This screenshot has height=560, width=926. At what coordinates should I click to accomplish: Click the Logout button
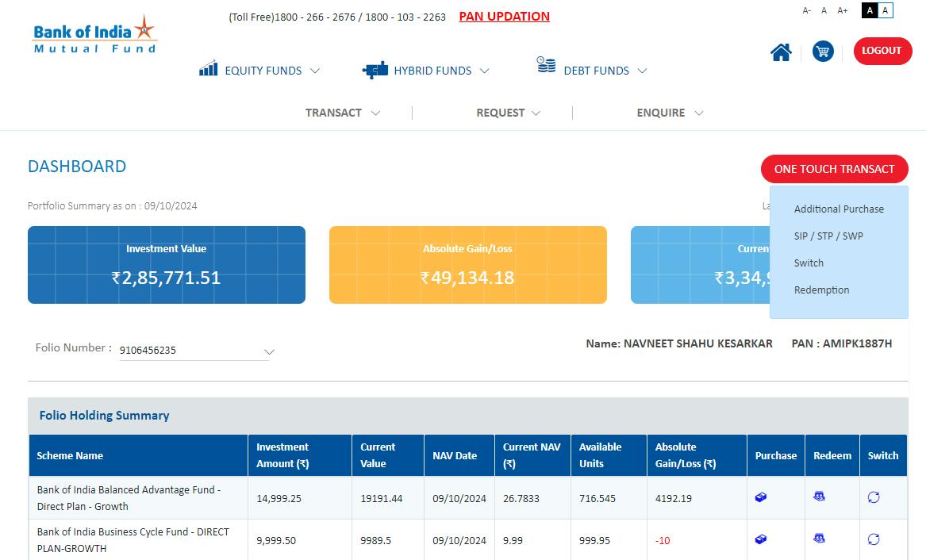(x=882, y=51)
